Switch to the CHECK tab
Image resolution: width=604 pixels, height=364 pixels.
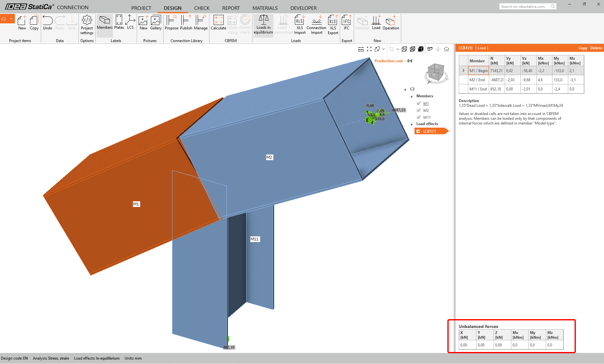[x=202, y=8]
